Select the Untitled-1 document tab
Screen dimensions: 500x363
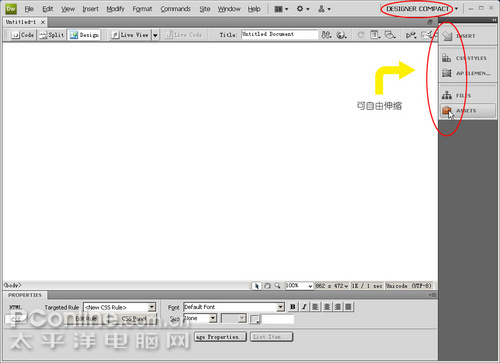[21, 22]
